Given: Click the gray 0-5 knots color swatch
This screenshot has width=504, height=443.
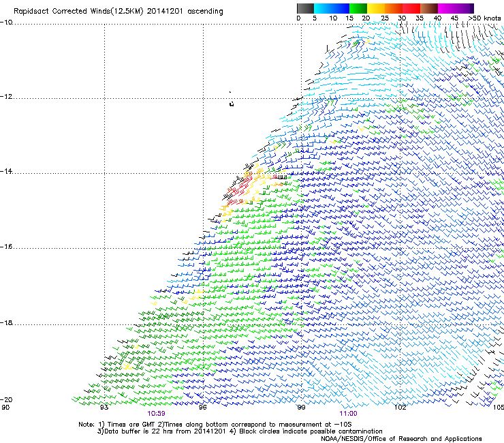Looking at the screenshot, I should pos(305,8).
